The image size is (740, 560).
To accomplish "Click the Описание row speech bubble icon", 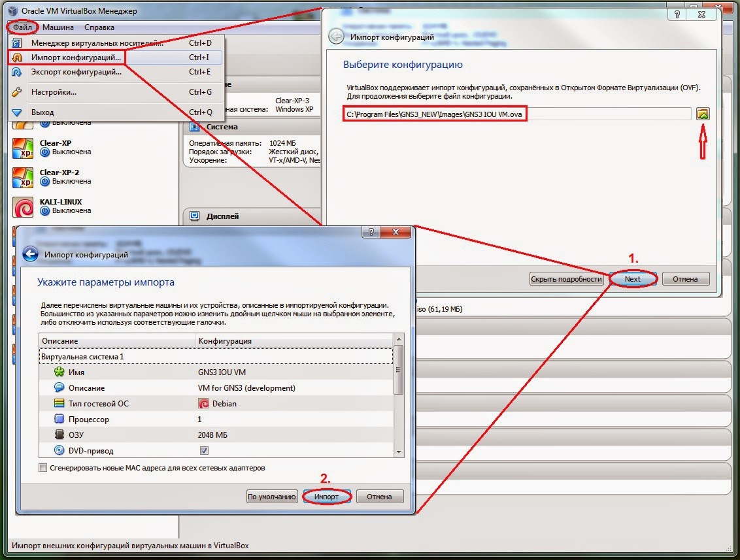I will tap(59, 387).
